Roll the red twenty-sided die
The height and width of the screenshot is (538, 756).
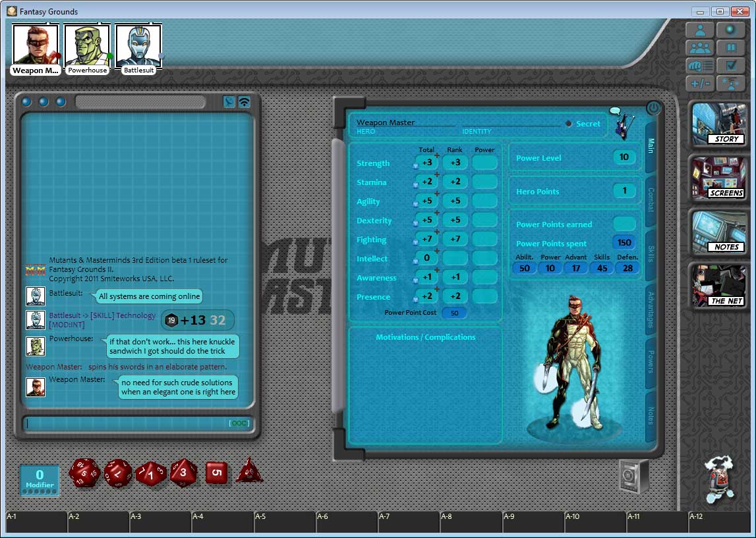click(84, 473)
